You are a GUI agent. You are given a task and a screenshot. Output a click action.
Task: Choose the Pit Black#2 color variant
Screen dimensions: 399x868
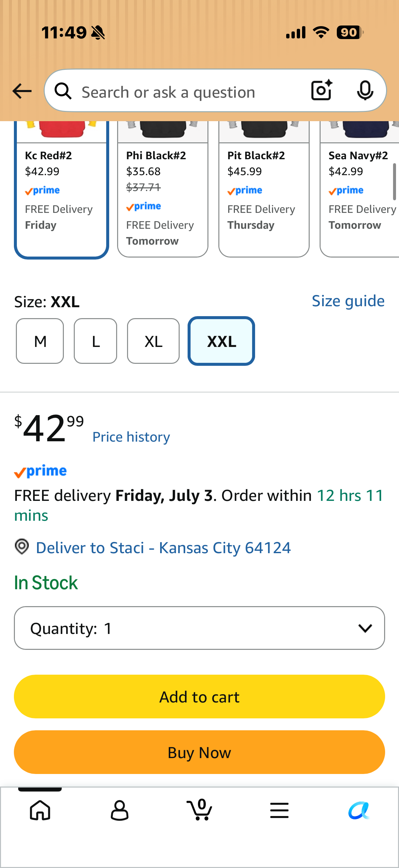(264, 189)
